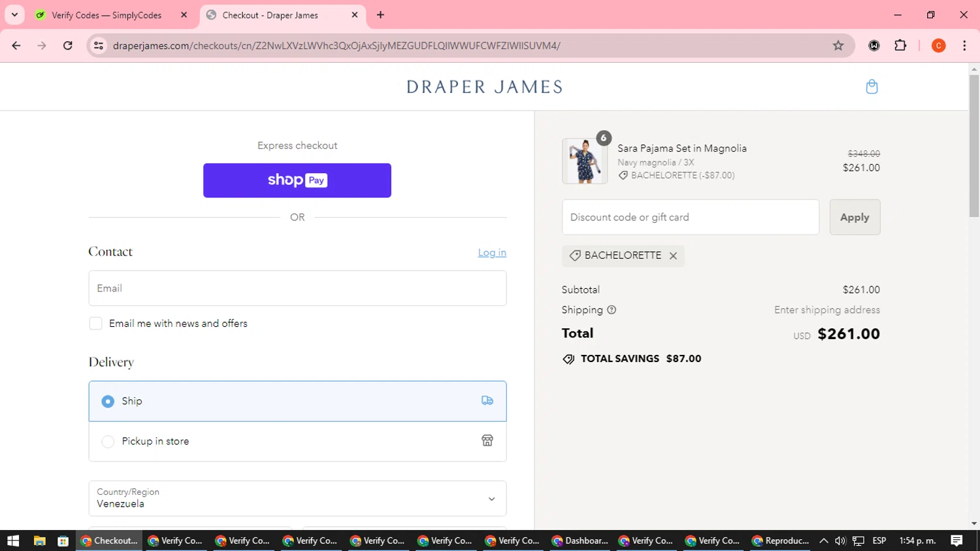The height and width of the screenshot is (551, 980).
Task: Remove the BACHELORETTE discount tag
Action: pos(673,256)
